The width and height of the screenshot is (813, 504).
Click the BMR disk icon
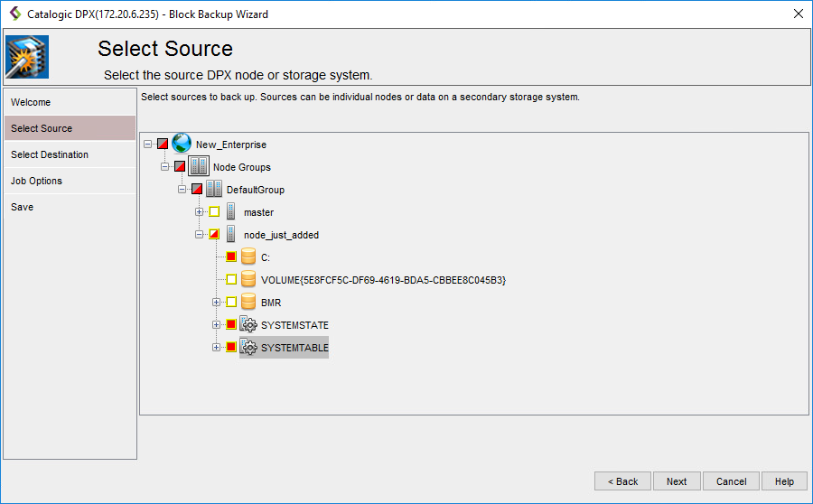point(248,302)
